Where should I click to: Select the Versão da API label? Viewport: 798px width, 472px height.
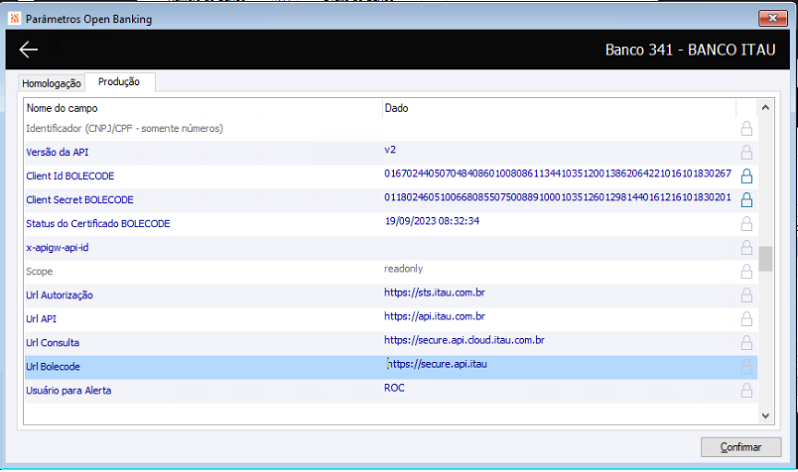[57, 152]
